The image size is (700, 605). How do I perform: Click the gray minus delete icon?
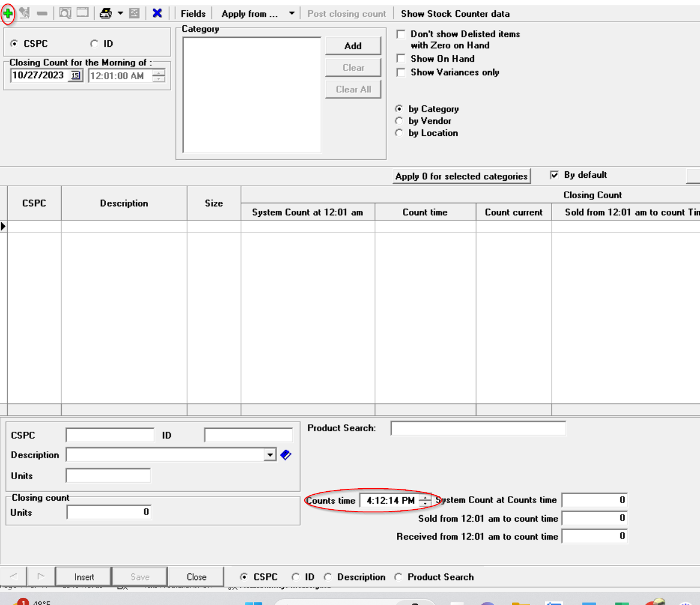(42, 14)
